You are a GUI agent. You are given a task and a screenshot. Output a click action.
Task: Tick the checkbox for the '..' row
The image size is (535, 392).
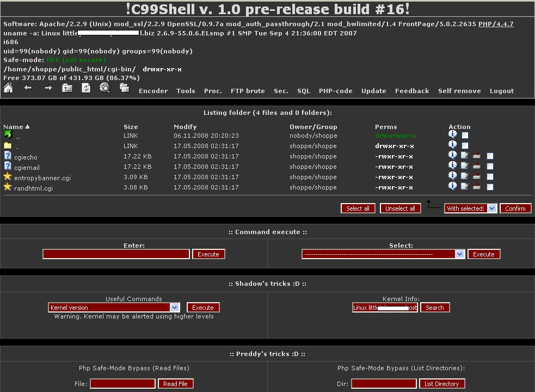tap(465, 135)
